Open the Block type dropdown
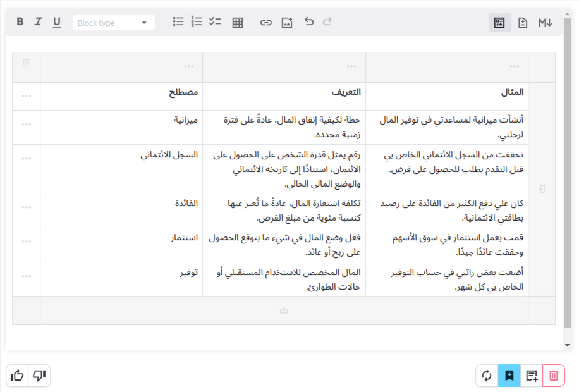Viewport: 579px width, 392px height. 113,23
